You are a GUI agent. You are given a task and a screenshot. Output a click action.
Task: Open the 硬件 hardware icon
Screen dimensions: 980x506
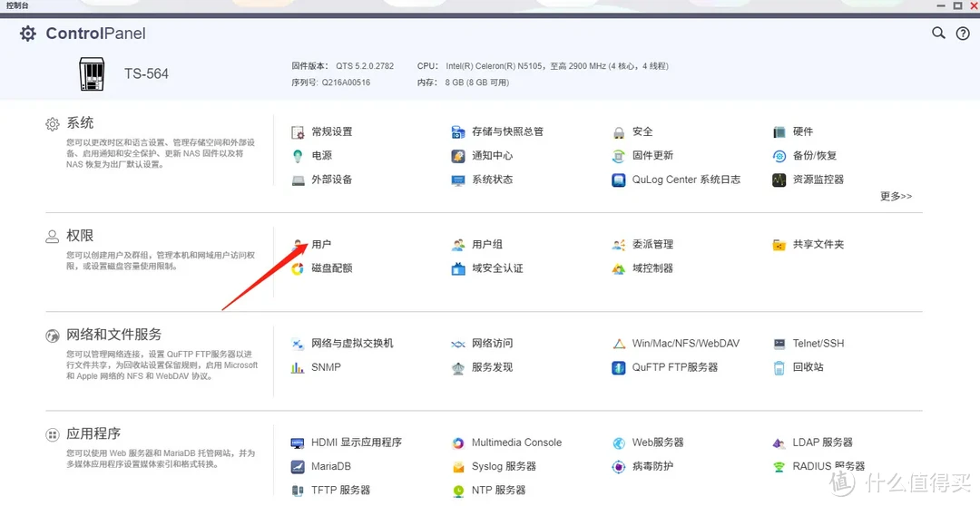click(779, 131)
